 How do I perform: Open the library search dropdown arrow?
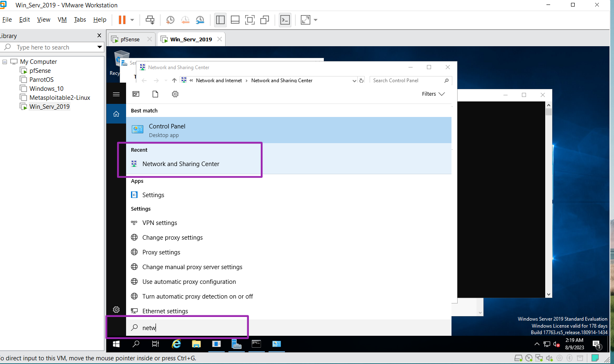(99, 47)
